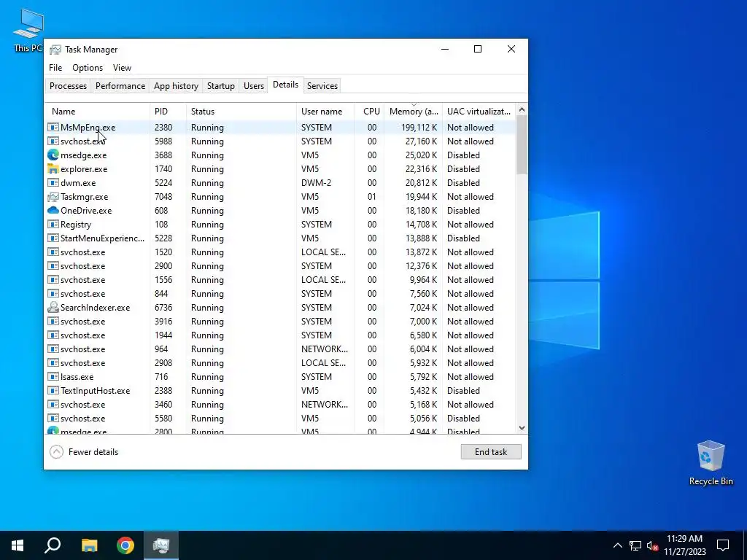Click the scrollbar down arrow

522,428
